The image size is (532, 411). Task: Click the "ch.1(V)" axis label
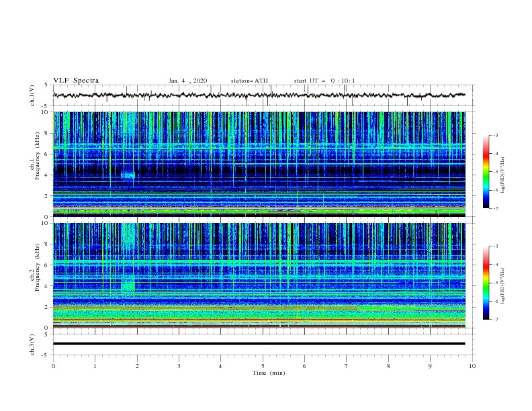(x=32, y=95)
